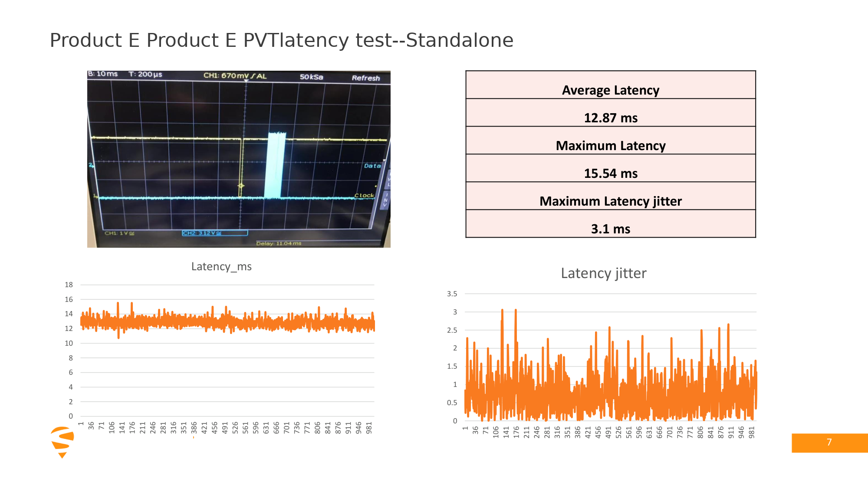The height and width of the screenshot is (488, 868).
Task: Click the 'Maximum Latency' table cell
Action: click(x=611, y=141)
